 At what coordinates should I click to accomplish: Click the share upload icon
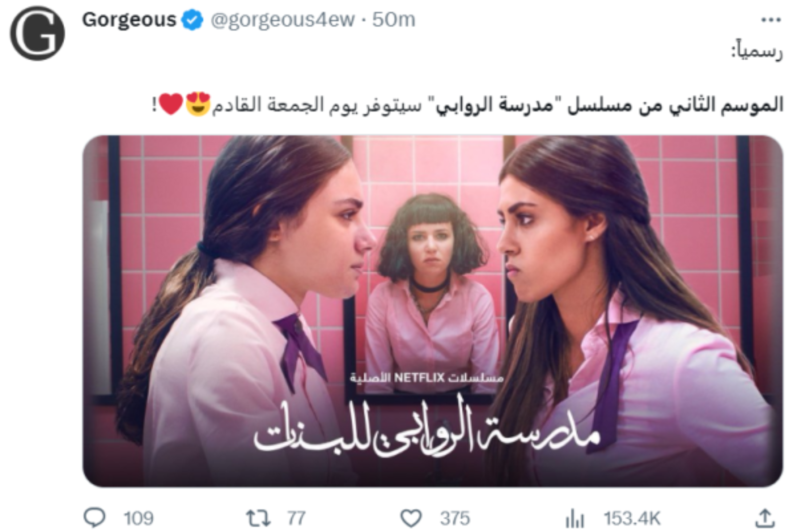[x=765, y=518]
